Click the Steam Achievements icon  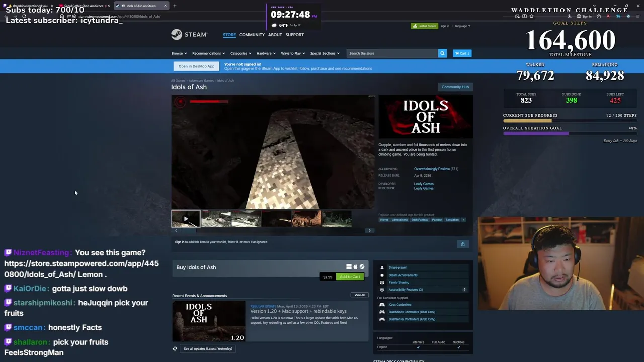[382, 275]
